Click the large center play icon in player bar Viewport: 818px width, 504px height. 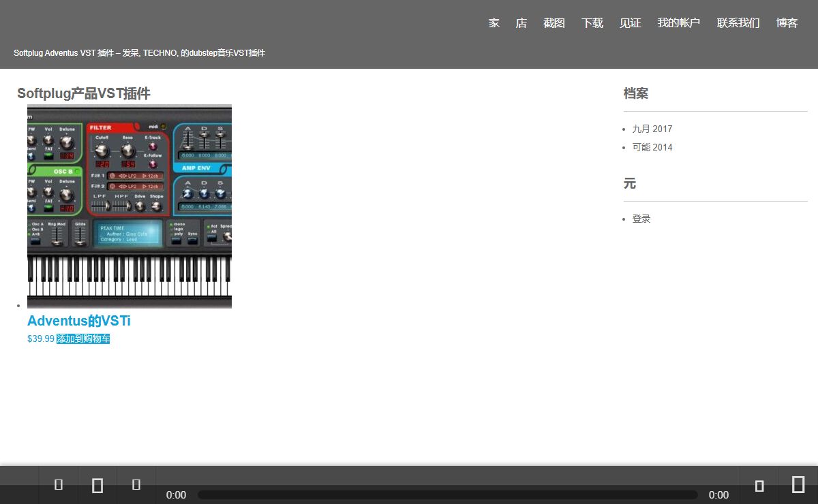[97, 485]
